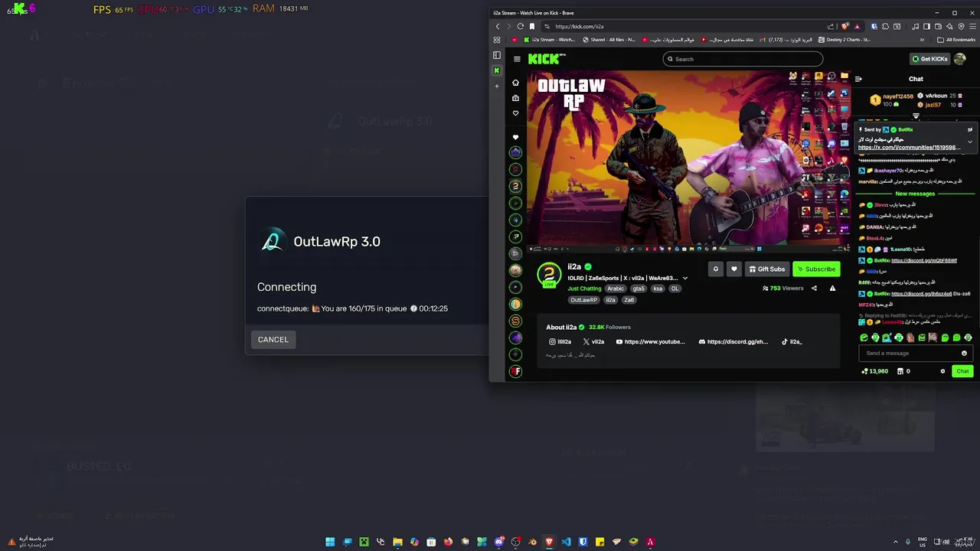This screenshot has width=980, height=551.
Task: Open the 'Shared - All files' bookmark
Action: pos(609,40)
